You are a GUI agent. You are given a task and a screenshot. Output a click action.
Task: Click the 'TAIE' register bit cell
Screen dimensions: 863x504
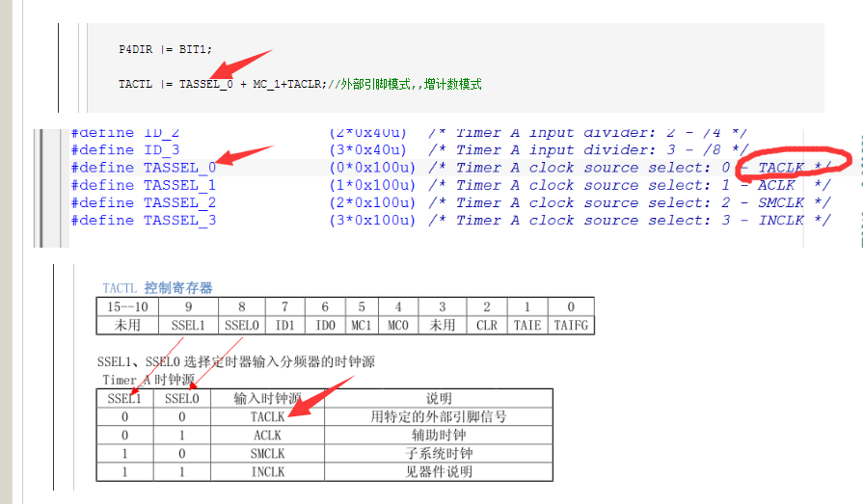click(527, 325)
